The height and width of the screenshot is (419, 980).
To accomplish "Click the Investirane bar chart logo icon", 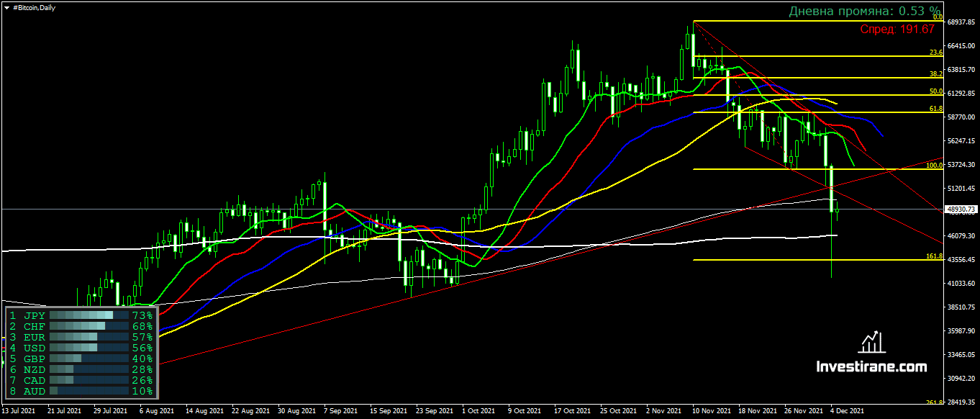I will 871,343.
